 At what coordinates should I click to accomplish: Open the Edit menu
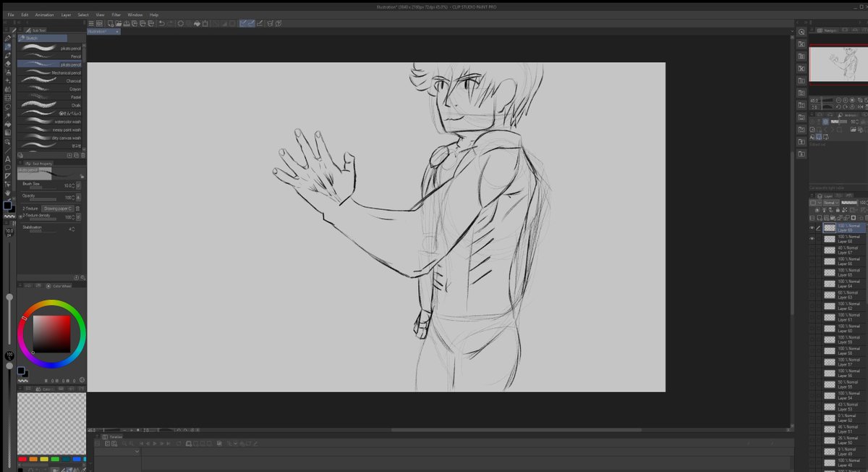pos(25,14)
